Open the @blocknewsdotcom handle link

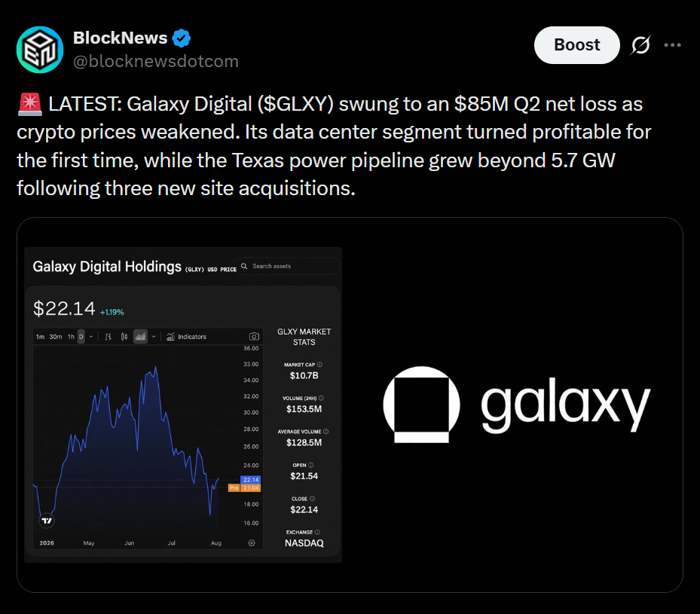coord(156,61)
